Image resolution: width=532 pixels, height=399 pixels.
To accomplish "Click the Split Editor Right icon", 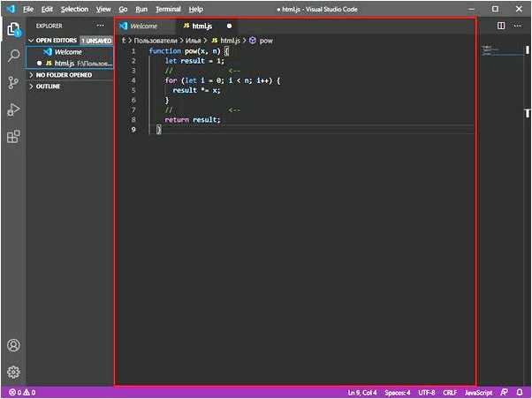I will coord(501,26).
